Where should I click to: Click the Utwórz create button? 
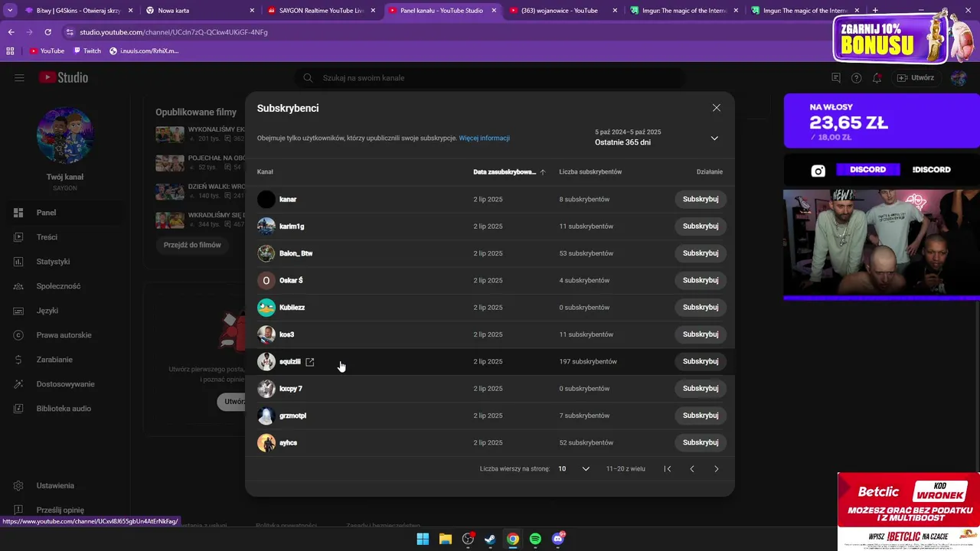[916, 78]
